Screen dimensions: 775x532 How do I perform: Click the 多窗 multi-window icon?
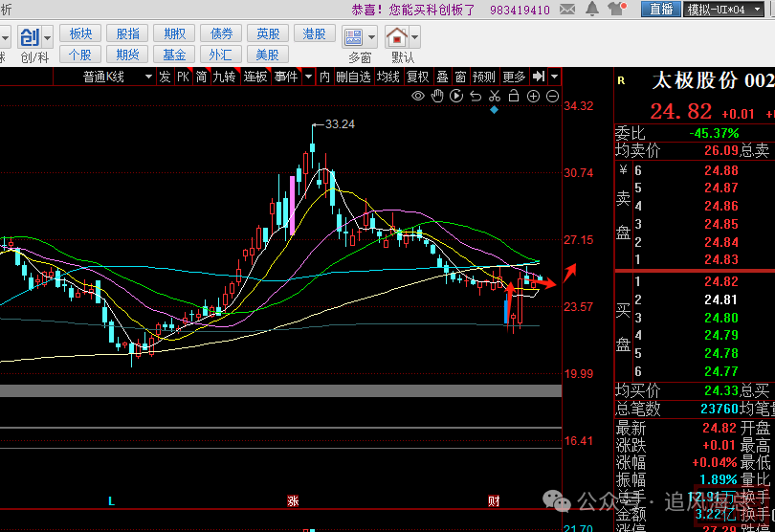click(353, 37)
